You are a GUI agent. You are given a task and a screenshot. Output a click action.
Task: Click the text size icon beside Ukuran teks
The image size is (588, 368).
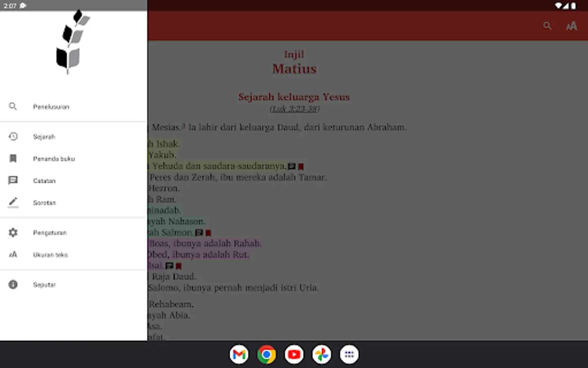[x=13, y=255]
